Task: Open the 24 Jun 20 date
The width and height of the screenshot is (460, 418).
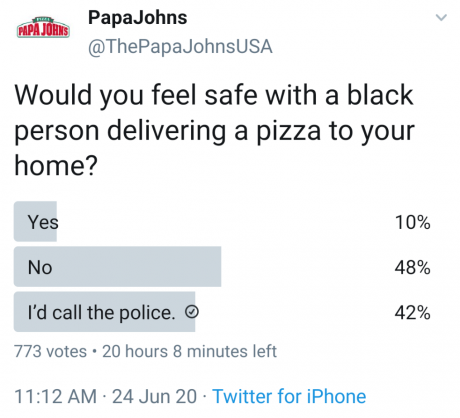Action: click(x=154, y=396)
